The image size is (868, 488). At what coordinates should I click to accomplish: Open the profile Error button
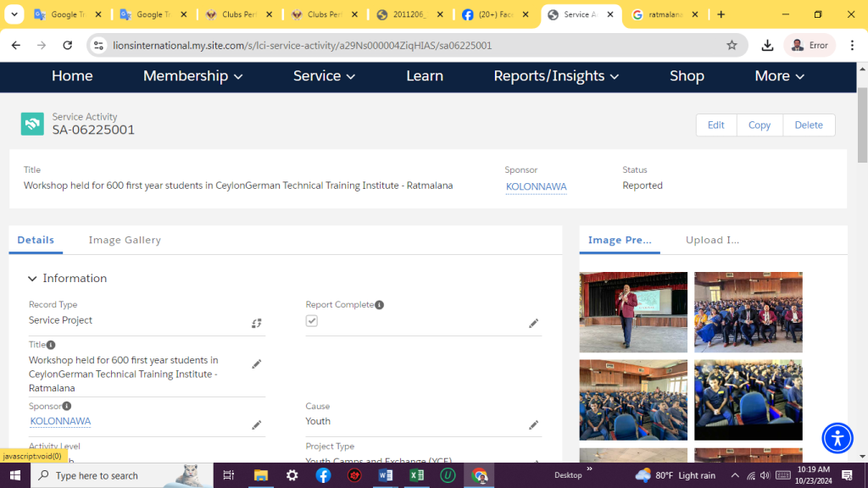coord(810,46)
